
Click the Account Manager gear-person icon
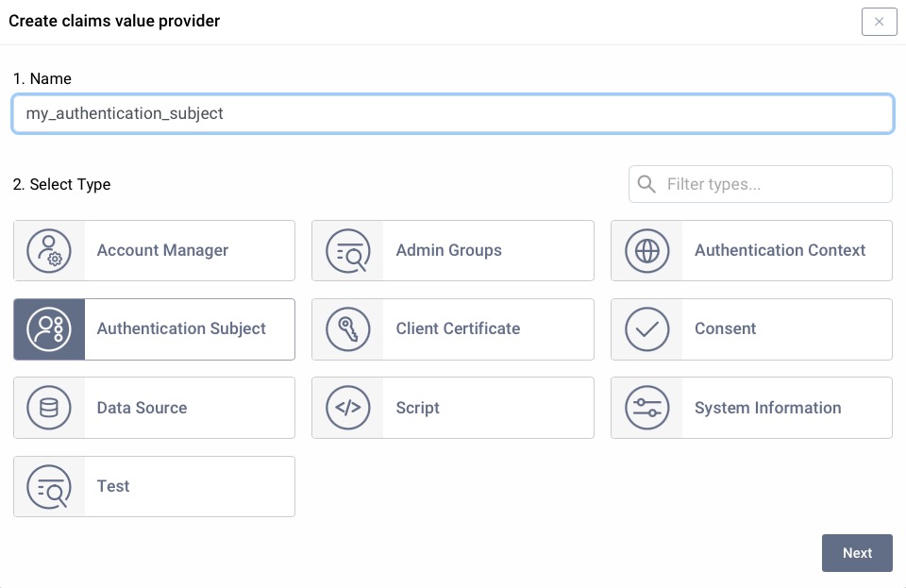pos(49,250)
